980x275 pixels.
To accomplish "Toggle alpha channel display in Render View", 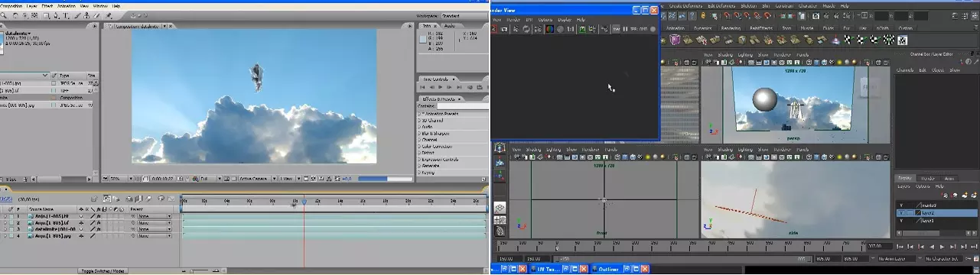I will click(560, 29).
